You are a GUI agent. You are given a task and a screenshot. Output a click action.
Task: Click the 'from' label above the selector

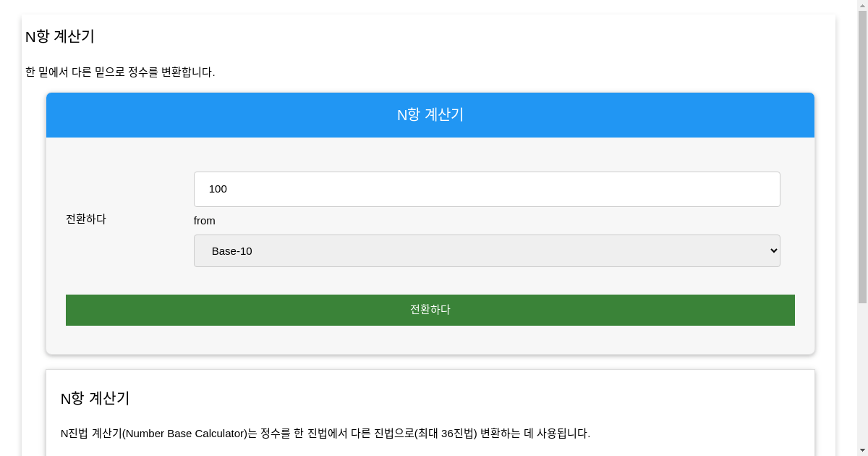[x=204, y=221]
